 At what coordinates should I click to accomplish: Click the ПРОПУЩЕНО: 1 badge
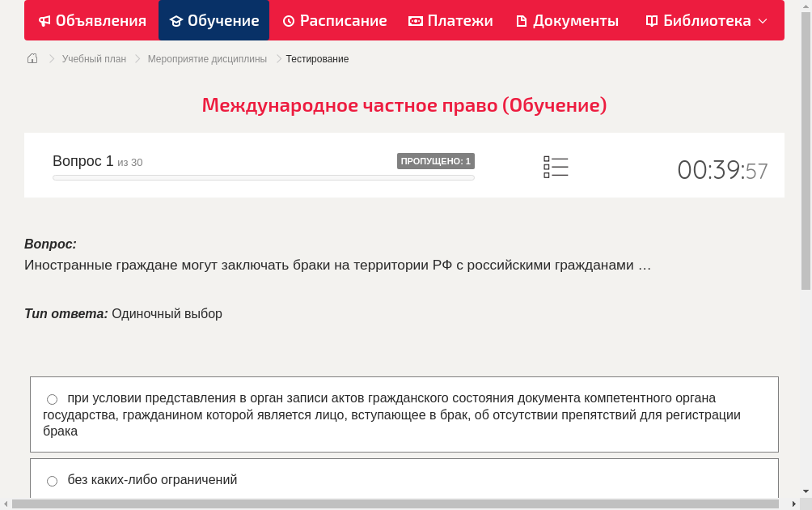pos(435,161)
